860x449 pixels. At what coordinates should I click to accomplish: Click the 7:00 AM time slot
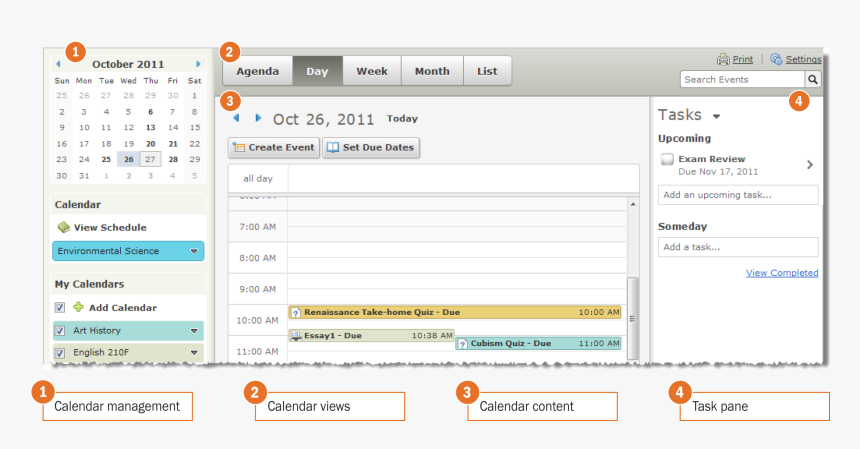457,226
